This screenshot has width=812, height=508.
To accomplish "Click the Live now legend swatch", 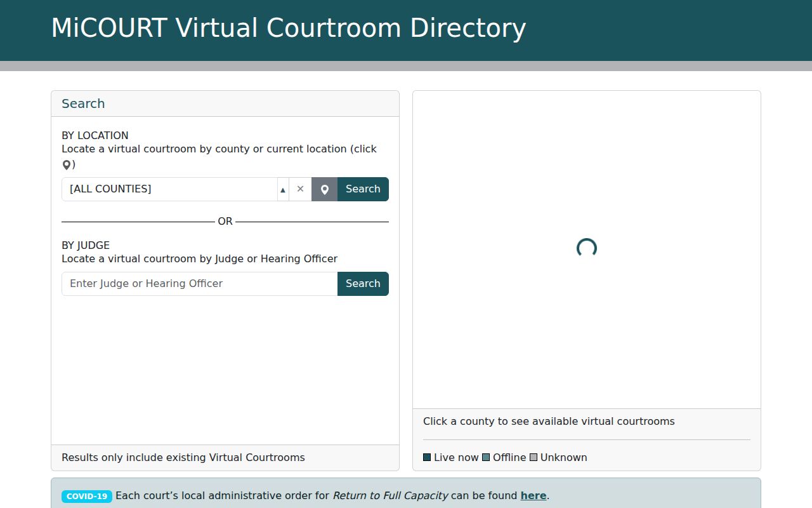I will tap(427, 457).
